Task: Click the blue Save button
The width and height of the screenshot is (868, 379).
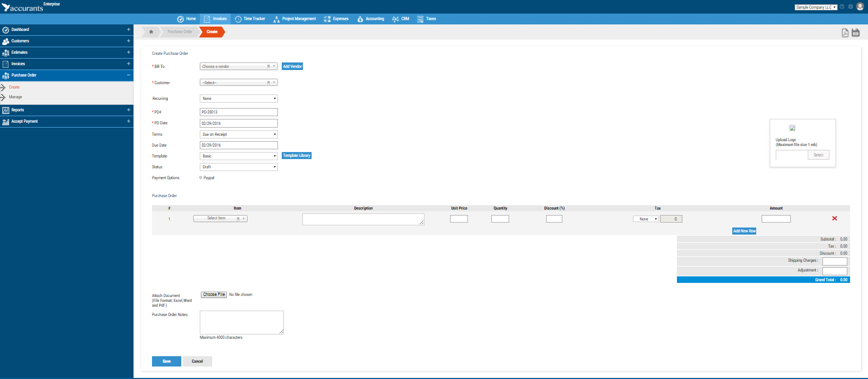Action: [167, 361]
